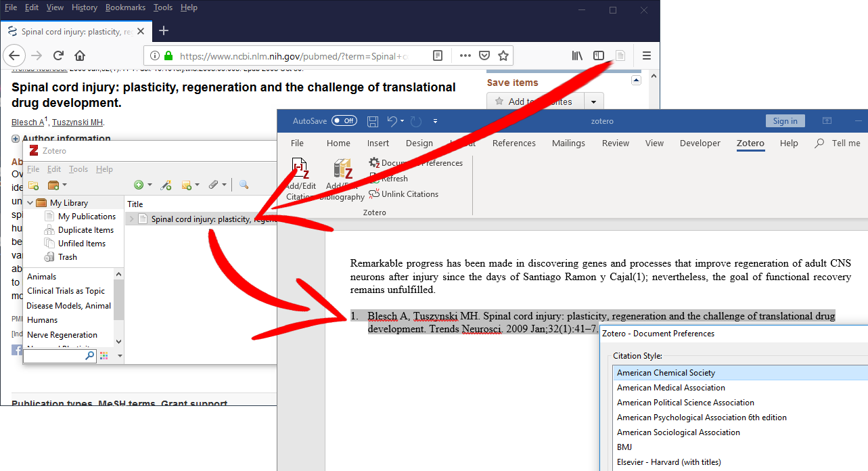This screenshot has height=471, width=868.
Task: Open Zotero app Tools menu
Action: [x=78, y=169]
